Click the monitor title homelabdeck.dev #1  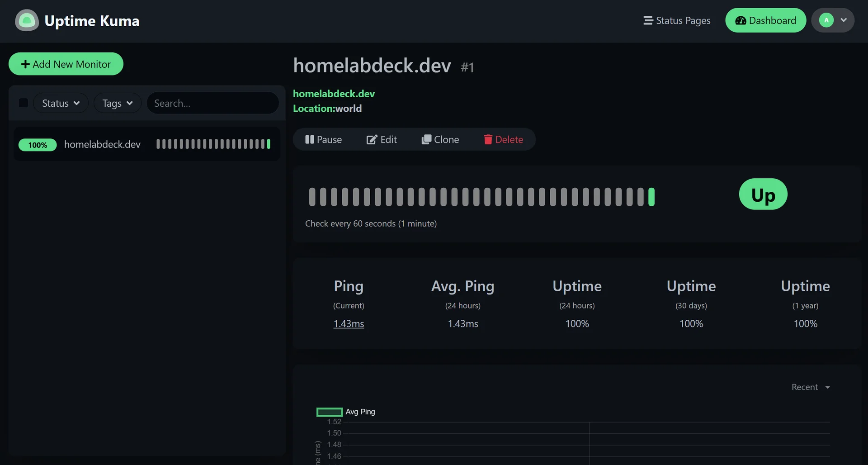(x=383, y=66)
